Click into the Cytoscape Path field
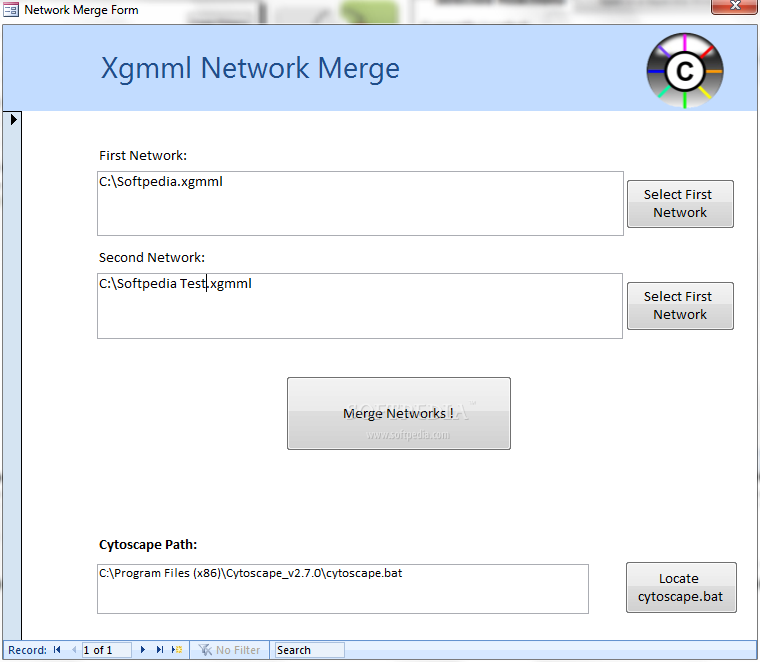The width and height of the screenshot is (760, 662). (343, 589)
